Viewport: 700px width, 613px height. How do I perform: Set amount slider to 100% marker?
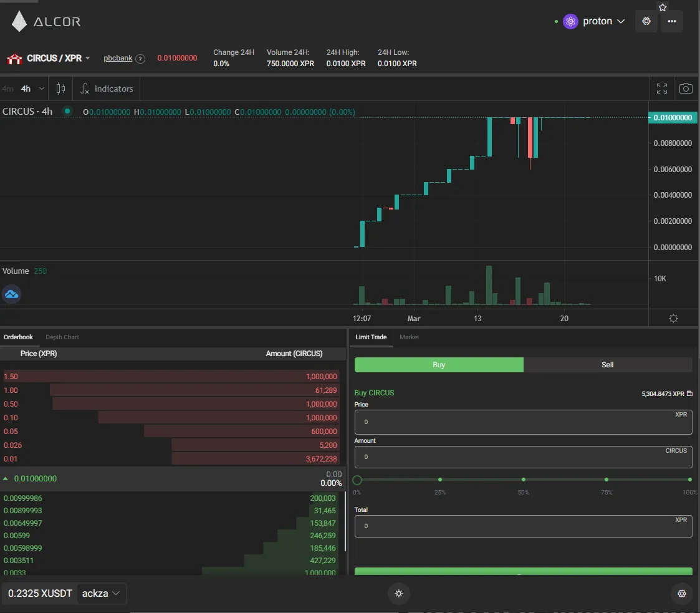[x=690, y=480]
